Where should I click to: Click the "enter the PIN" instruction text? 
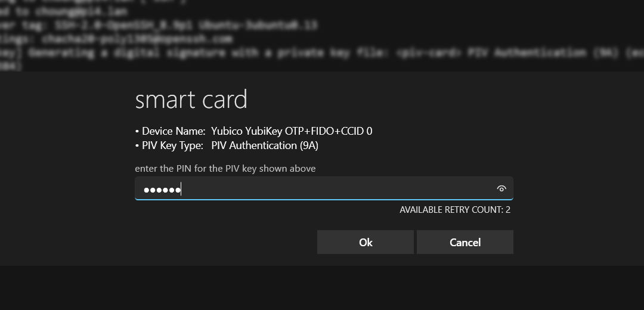click(x=225, y=169)
